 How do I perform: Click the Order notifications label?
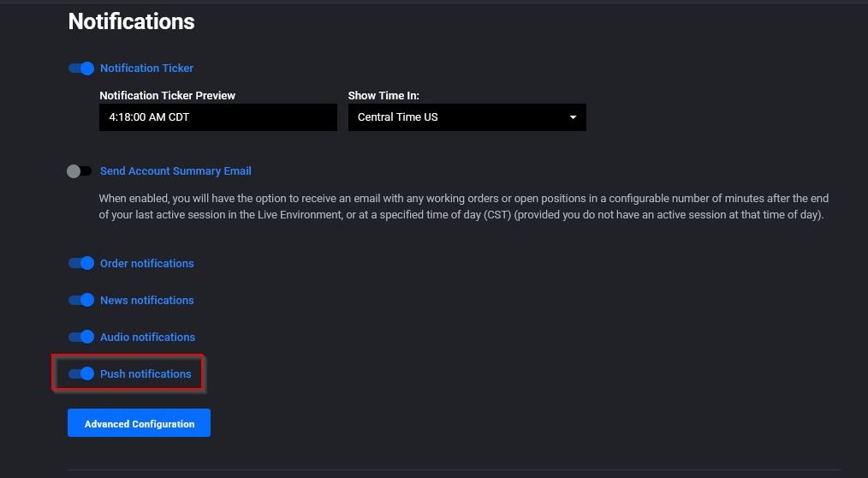[146, 264]
